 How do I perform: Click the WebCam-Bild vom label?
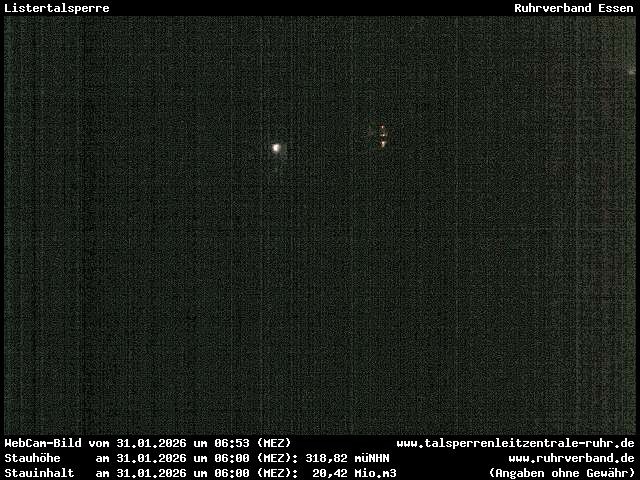click(x=57, y=443)
